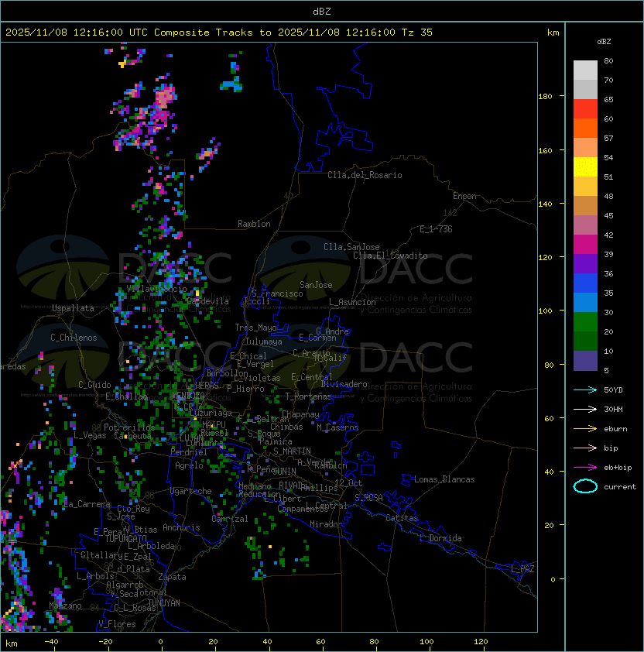Click the Clla.del_Rosario label

(x=365, y=175)
